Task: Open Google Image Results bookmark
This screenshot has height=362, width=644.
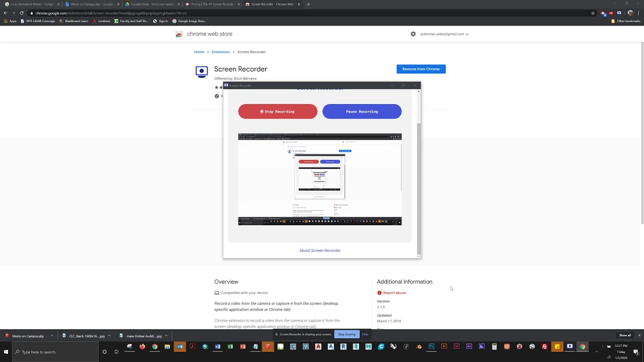Action: point(189,21)
